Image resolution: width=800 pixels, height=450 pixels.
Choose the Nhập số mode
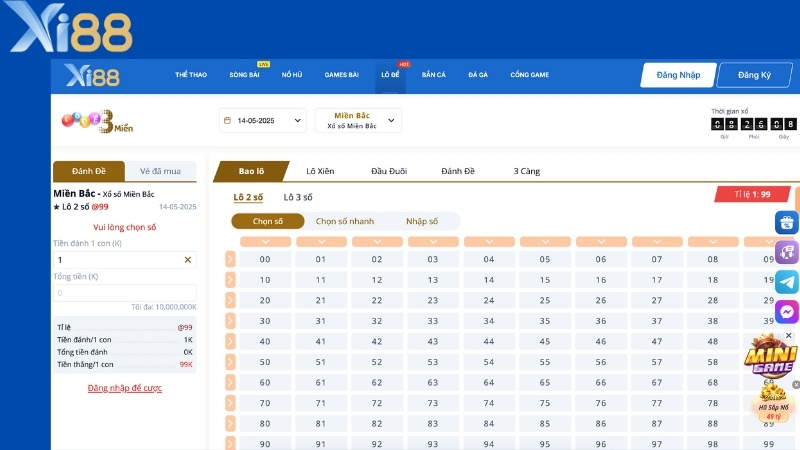coord(422,221)
